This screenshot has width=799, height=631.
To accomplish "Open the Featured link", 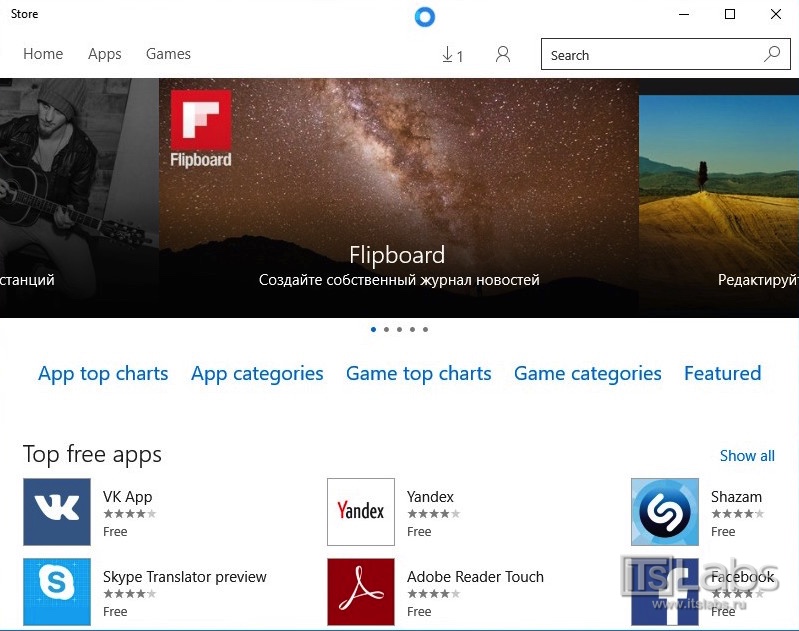I will click(x=723, y=373).
